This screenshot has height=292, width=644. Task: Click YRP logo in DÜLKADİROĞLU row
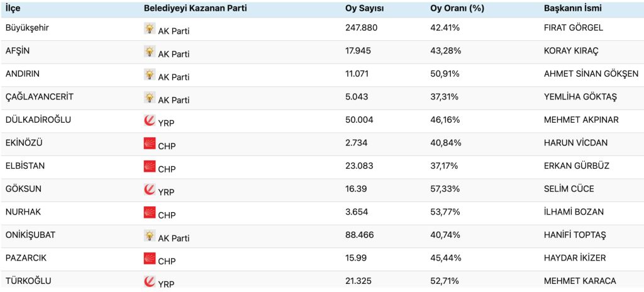coord(150,120)
